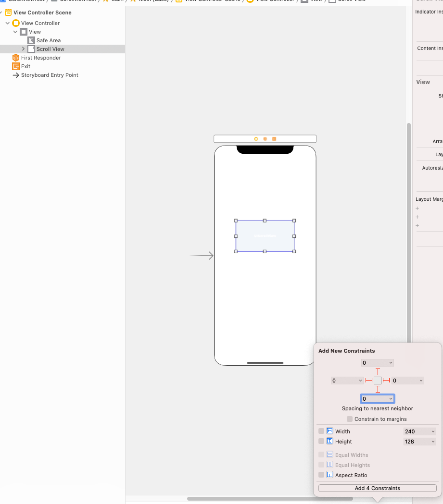The image size is (443, 504).
Task: Collapse the View Controller disclosure arrow
Action: pyautogui.click(x=7, y=23)
